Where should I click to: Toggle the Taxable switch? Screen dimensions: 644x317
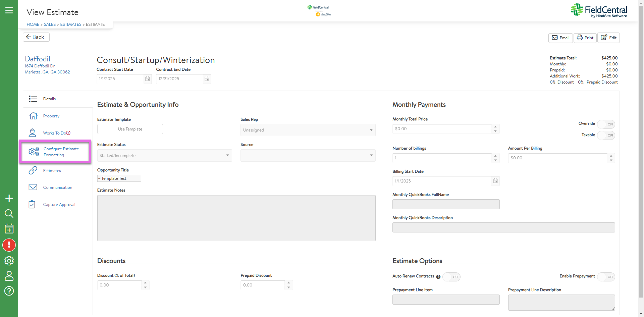pos(606,135)
